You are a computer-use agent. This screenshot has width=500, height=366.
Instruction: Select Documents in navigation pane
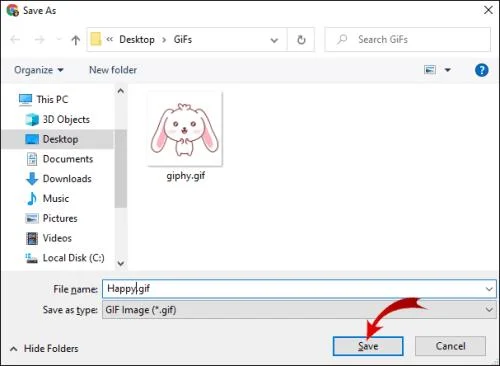click(68, 159)
